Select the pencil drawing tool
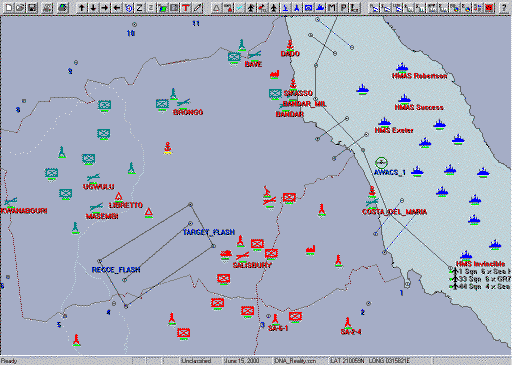Screen dimensions: 512x365 click(198, 7)
